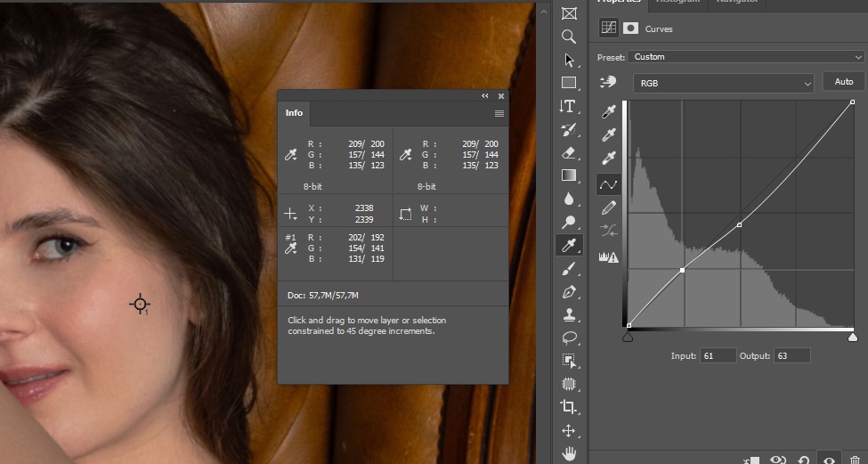Select the Pen tool

(x=569, y=292)
